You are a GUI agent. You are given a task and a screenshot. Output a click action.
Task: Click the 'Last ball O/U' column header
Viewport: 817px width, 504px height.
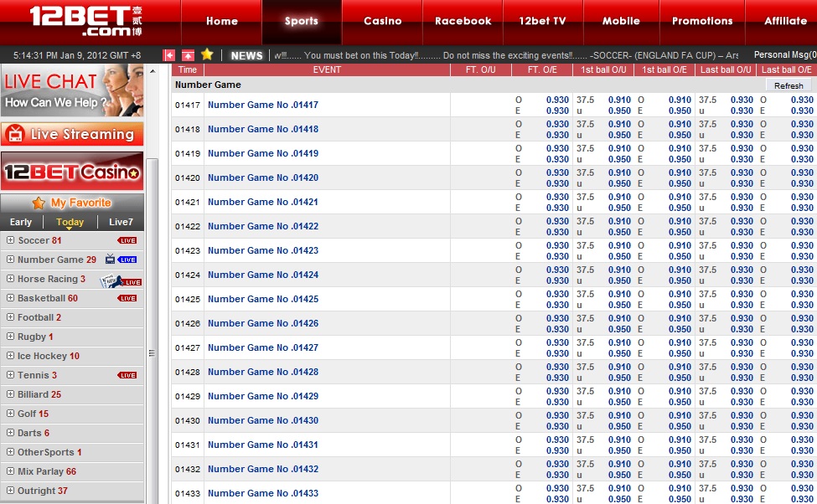(x=726, y=69)
